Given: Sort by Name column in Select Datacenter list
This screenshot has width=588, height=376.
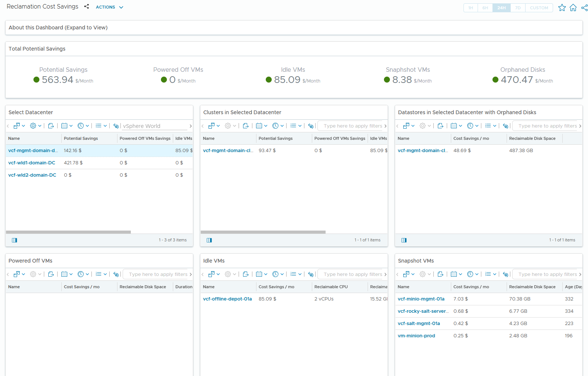Looking at the screenshot, I should click(33, 138).
